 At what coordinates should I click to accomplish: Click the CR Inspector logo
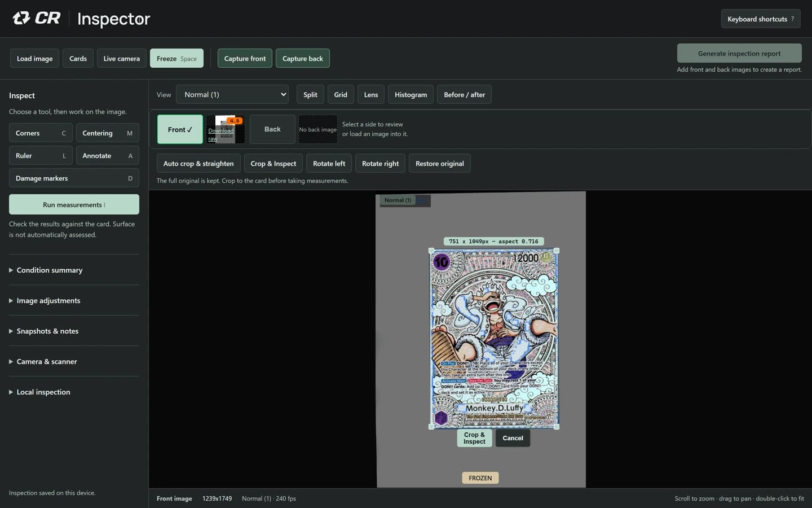coord(81,19)
